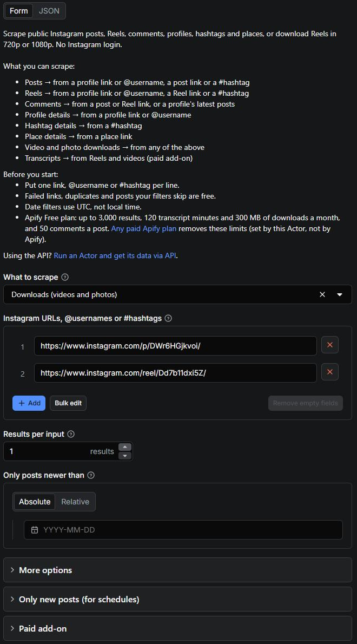Image resolution: width=357 pixels, height=644 pixels.
Task: Open the Any paid Apify plan link
Action: 144,228
